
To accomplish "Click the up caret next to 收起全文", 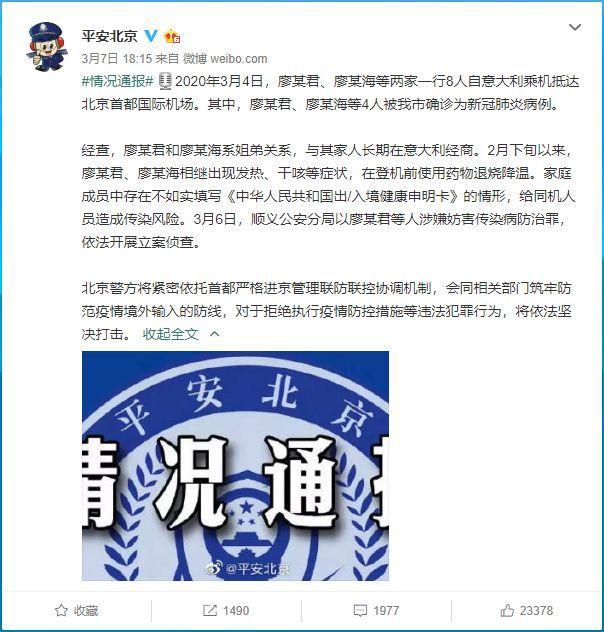I will 215,334.
